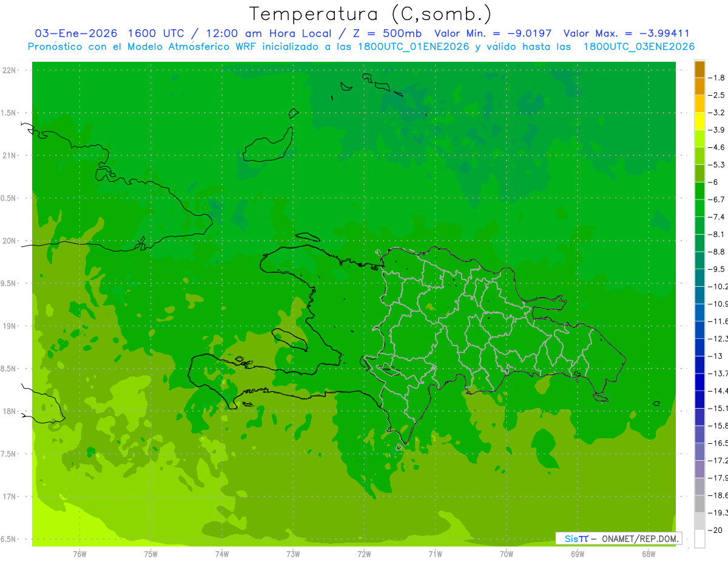Click the '-20' legend value
Image resolution: width=728 pixels, height=562 pixels.
click(x=715, y=530)
